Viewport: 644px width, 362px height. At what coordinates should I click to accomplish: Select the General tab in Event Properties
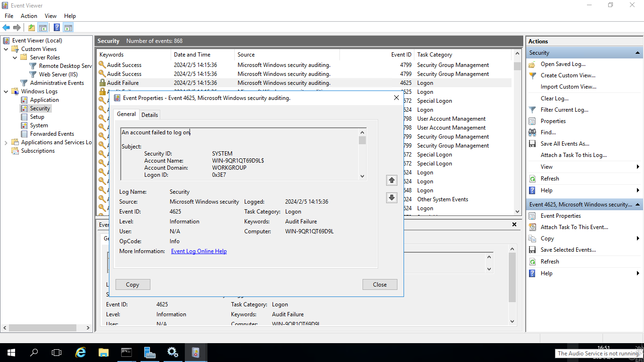point(126,114)
